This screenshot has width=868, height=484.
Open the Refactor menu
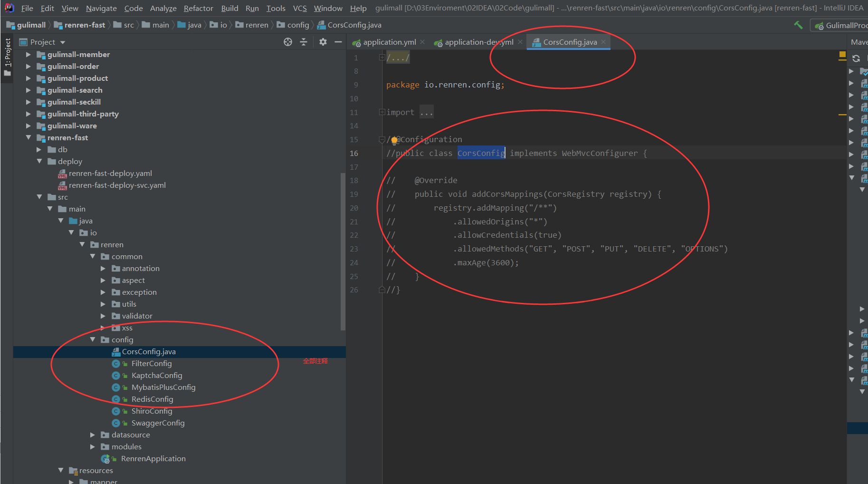tap(199, 8)
